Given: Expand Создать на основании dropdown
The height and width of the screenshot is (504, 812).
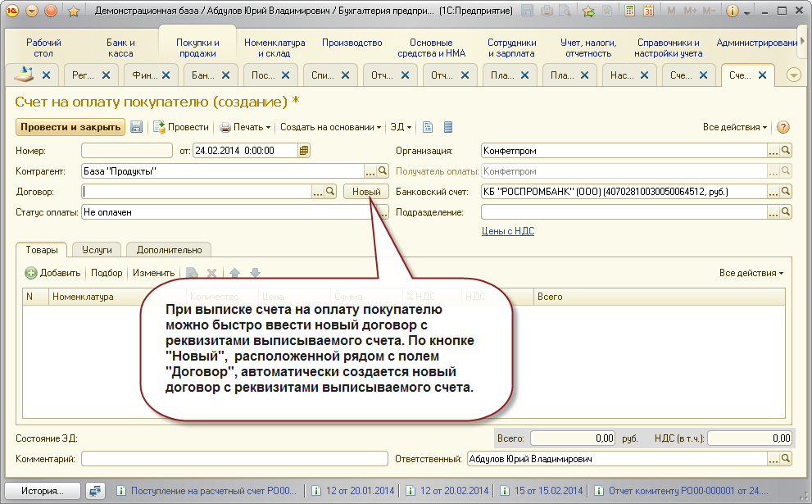Looking at the screenshot, I should (x=331, y=127).
